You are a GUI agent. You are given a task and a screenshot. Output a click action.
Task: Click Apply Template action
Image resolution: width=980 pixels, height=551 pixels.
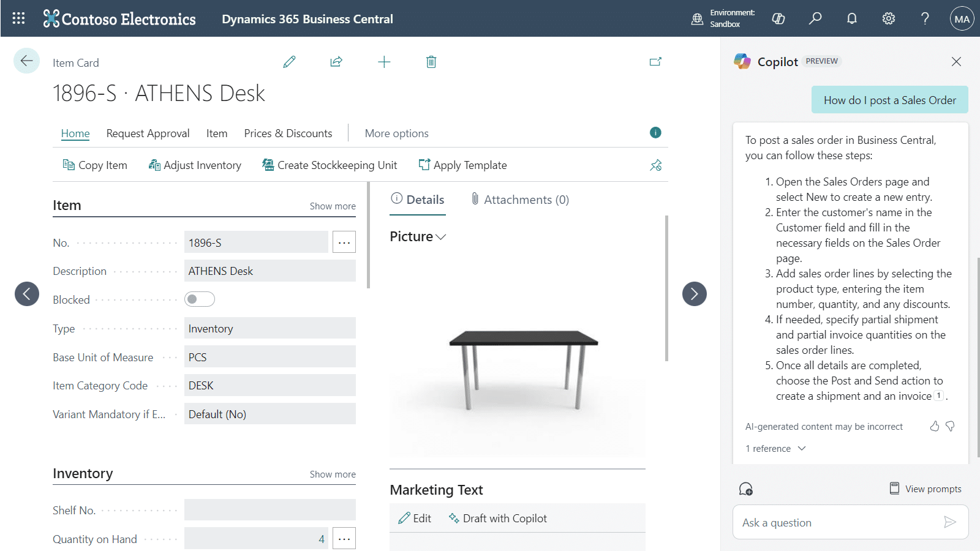[x=462, y=165]
